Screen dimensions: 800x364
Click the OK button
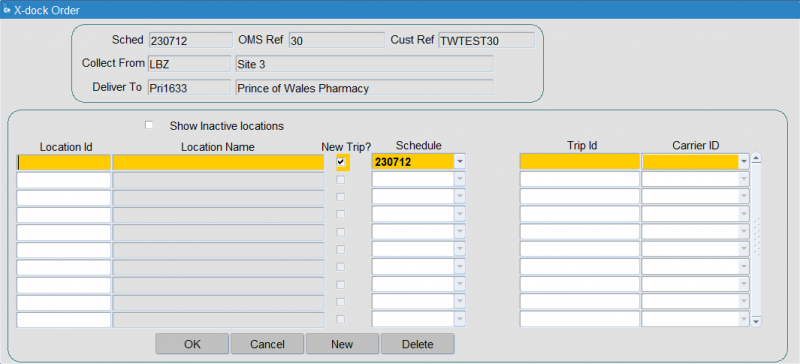click(x=192, y=344)
